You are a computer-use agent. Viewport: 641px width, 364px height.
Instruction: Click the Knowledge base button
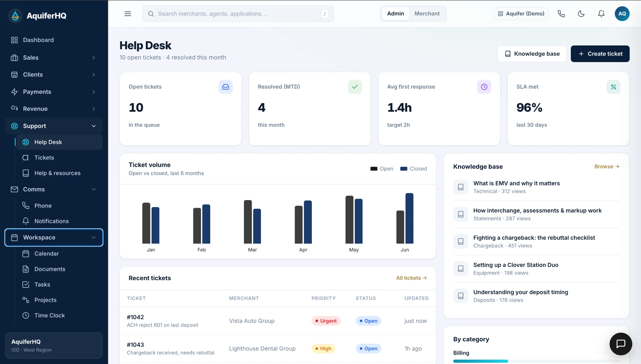pyautogui.click(x=532, y=54)
